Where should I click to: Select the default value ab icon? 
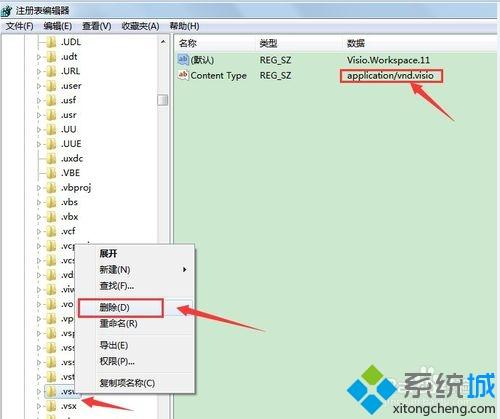point(183,60)
